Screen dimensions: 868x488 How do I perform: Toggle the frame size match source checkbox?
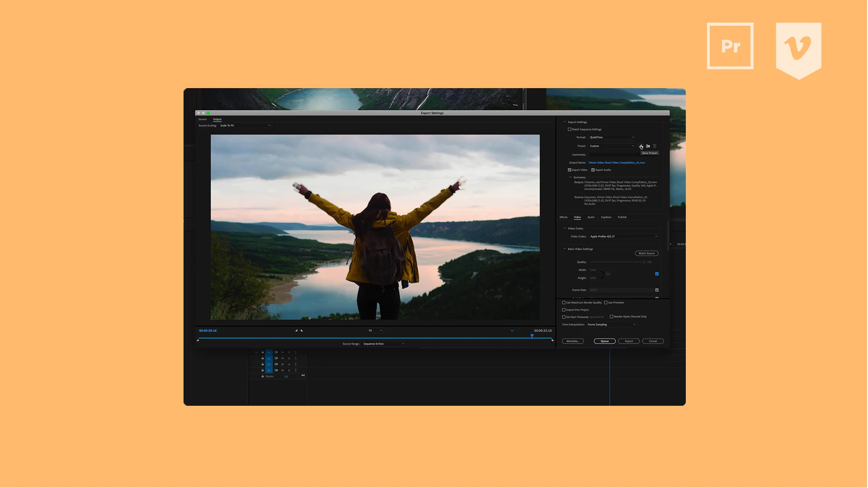click(657, 274)
